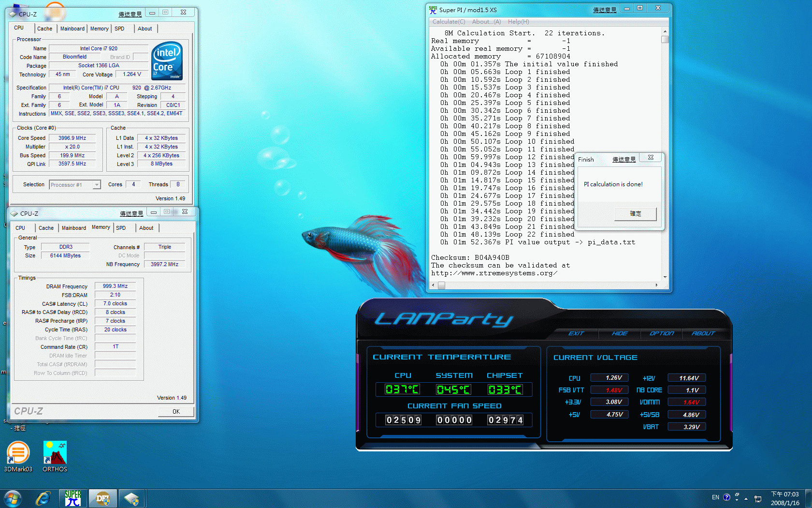
Task: Click the FSB VTT 1.48V voltage value
Action: click(609, 390)
